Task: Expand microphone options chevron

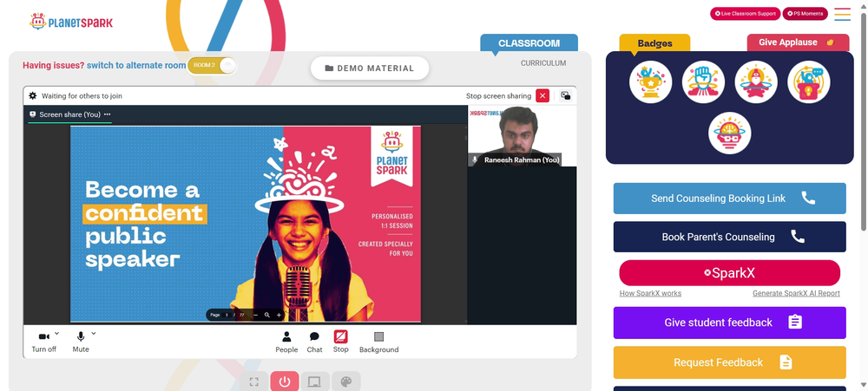Action: click(x=94, y=333)
